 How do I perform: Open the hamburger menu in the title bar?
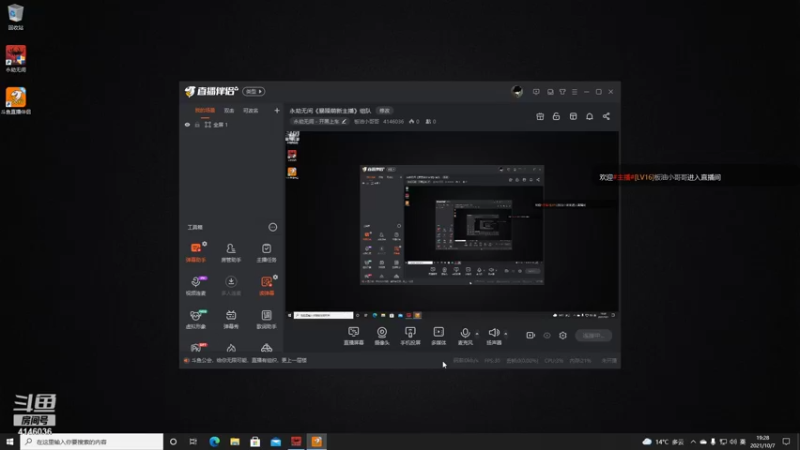click(574, 92)
